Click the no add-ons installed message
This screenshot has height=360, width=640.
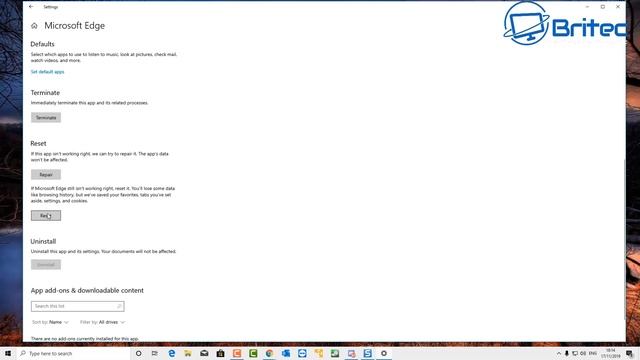[x=85, y=339]
